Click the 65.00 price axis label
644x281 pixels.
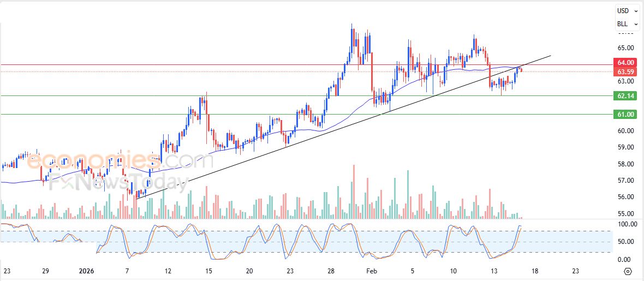point(625,48)
